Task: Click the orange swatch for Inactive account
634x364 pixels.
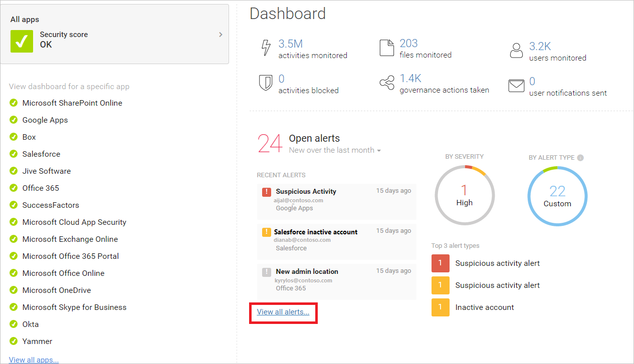Action: point(441,307)
